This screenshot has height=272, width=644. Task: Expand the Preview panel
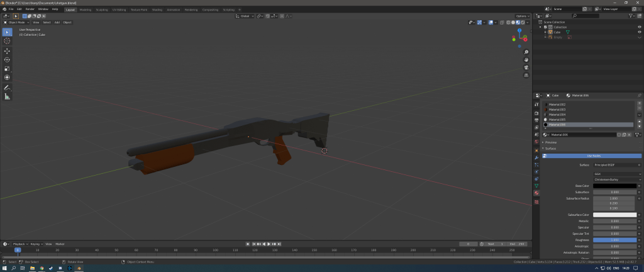[550, 142]
